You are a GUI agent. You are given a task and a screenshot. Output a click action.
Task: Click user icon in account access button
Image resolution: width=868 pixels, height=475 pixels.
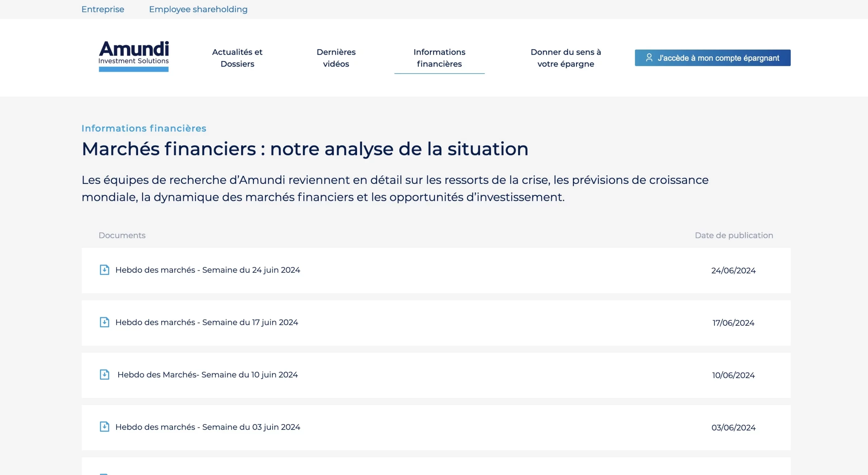pos(649,58)
